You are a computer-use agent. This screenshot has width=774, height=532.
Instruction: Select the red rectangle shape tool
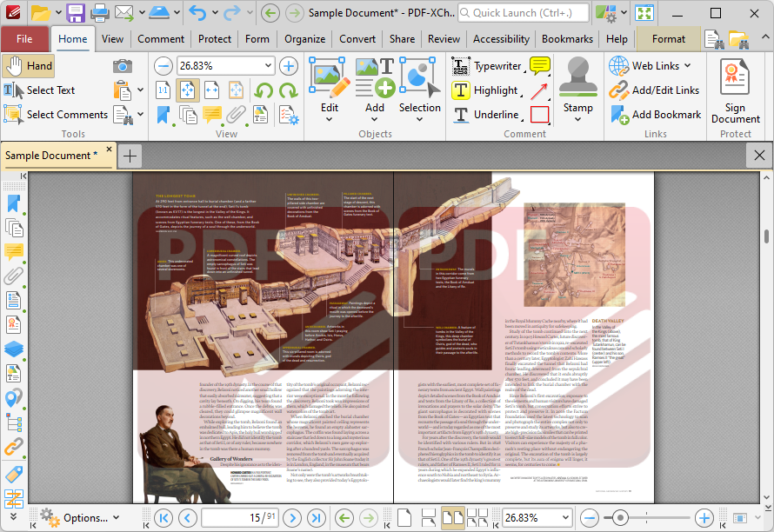[x=539, y=115]
